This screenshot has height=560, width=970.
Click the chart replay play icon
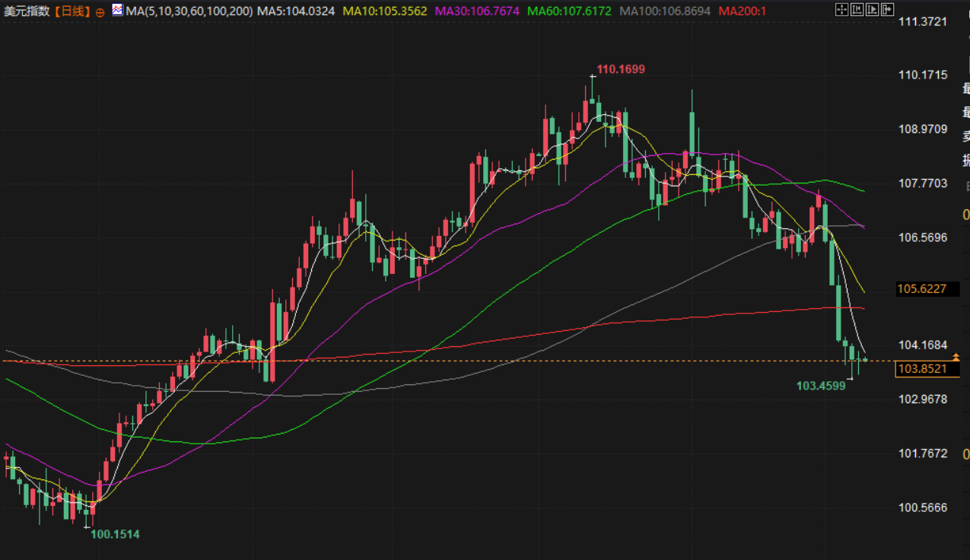(873, 10)
